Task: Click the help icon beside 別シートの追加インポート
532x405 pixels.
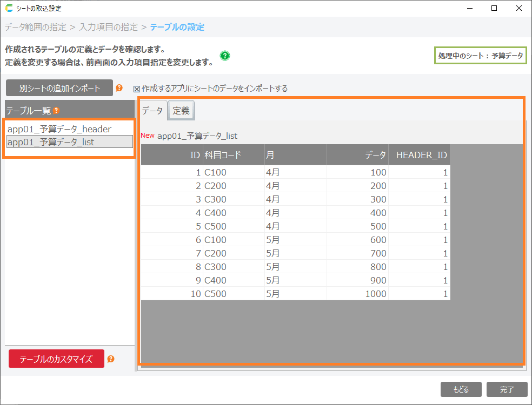Action: tap(119, 88)
